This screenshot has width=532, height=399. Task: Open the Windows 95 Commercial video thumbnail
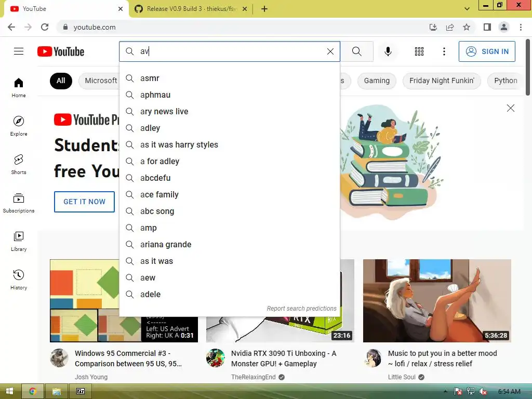point(124,301)
